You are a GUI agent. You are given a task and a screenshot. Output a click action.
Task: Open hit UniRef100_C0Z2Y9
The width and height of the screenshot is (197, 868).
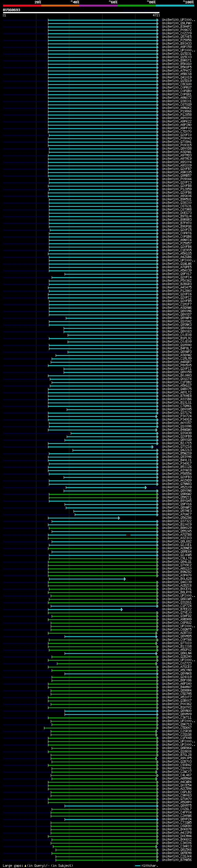[x=177, y=33]
